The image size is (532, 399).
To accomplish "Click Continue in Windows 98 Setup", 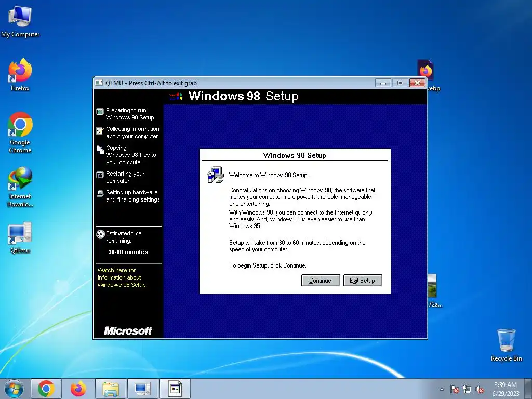I will pos(320,280).
